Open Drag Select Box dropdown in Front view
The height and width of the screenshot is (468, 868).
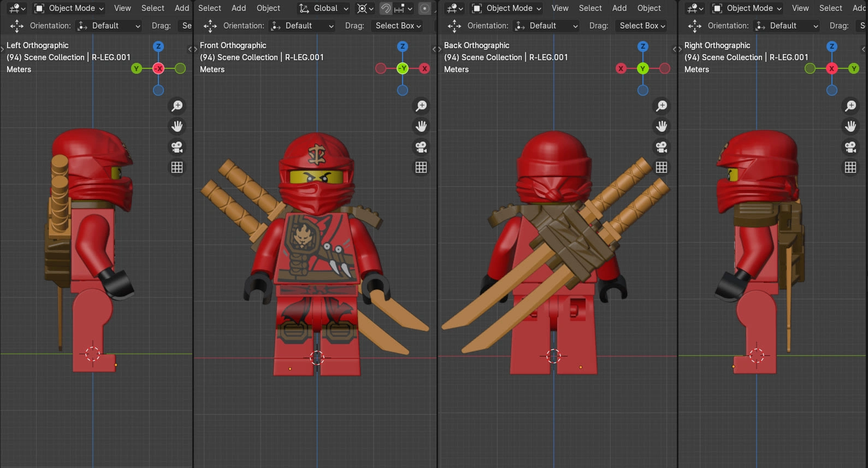pyautogui.click(x=398, y=26)
